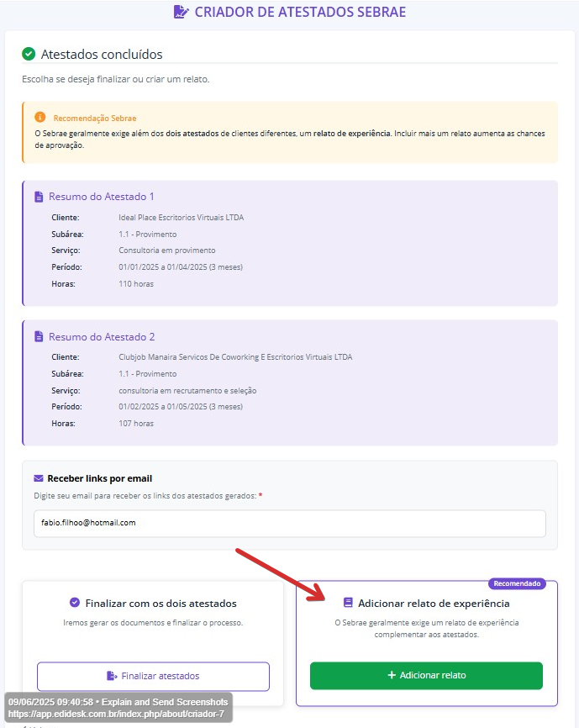Image resolution: width=579 pixels, height=728 pixels.
Task: Click the orange info icon in Recomendação Sebrae
Action: 40,118
